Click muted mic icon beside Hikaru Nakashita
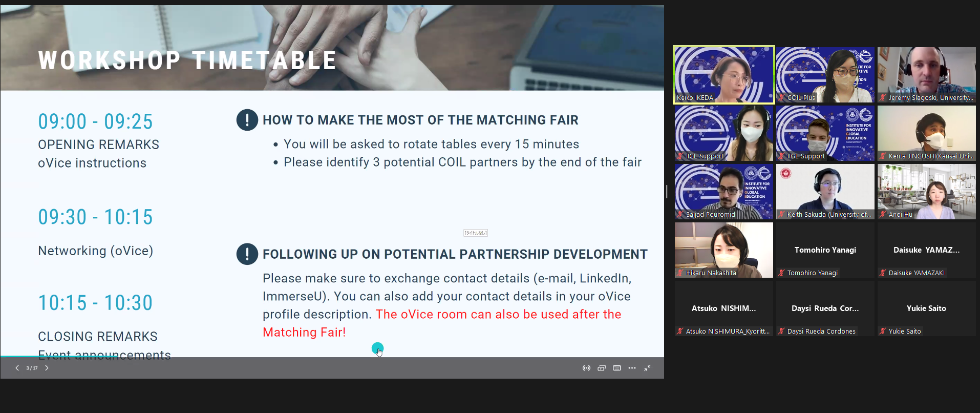 (x=680, y=273)
